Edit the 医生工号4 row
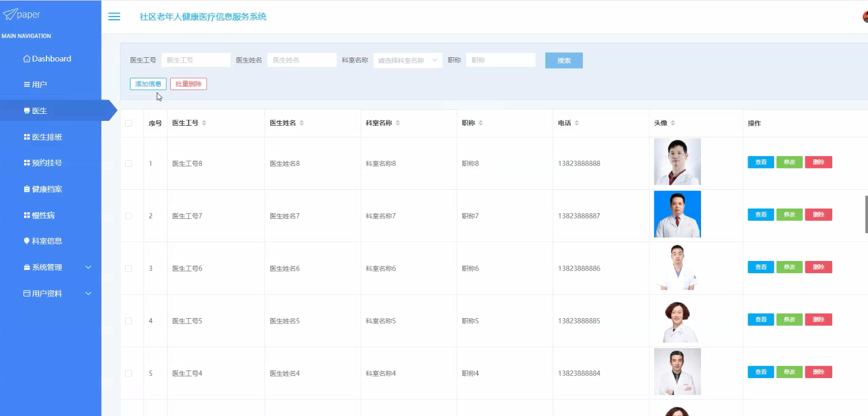Screen dimensions: 868x416 pos(789,372)
